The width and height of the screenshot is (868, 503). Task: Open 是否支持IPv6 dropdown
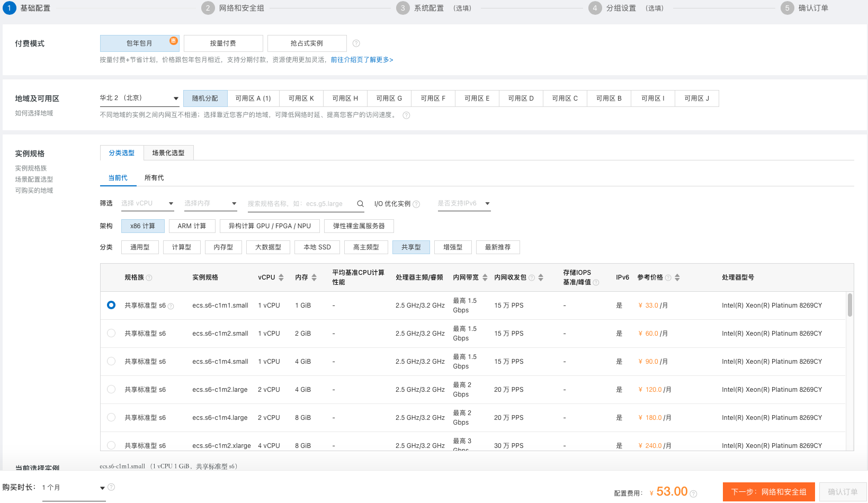click(x=464, y=204)
